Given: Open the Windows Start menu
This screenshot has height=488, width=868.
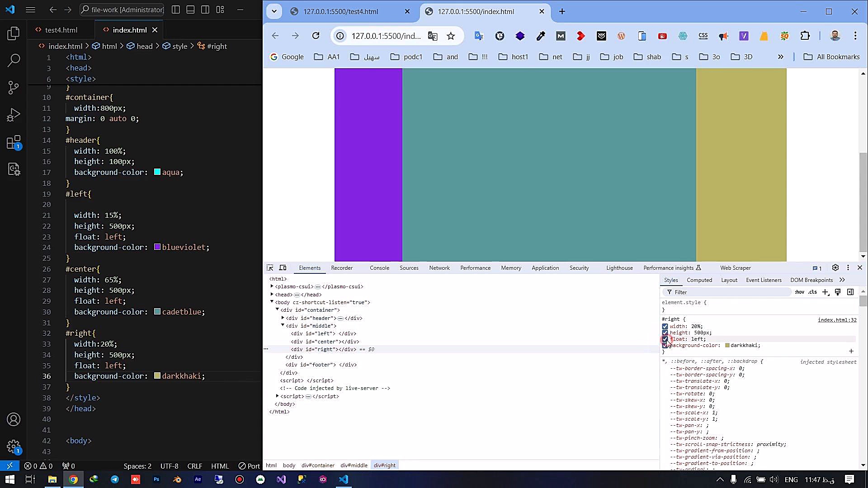Looking at the screenshot, I should (x=10, y=479).
